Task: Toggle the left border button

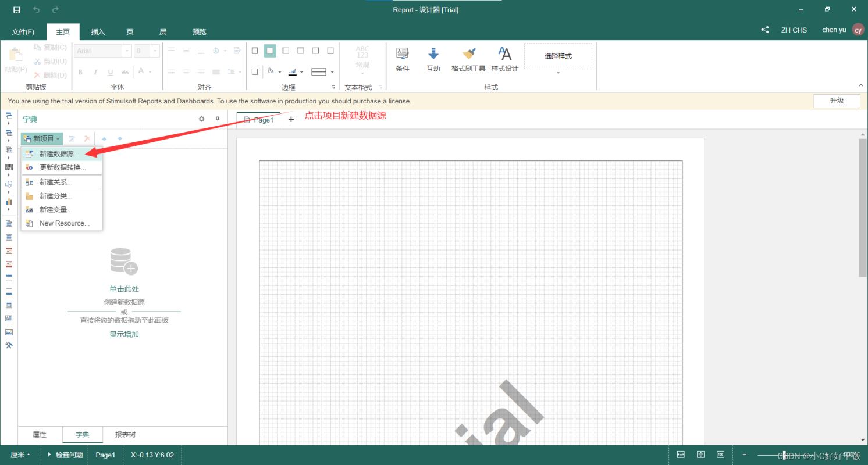Action: point(285,51)
